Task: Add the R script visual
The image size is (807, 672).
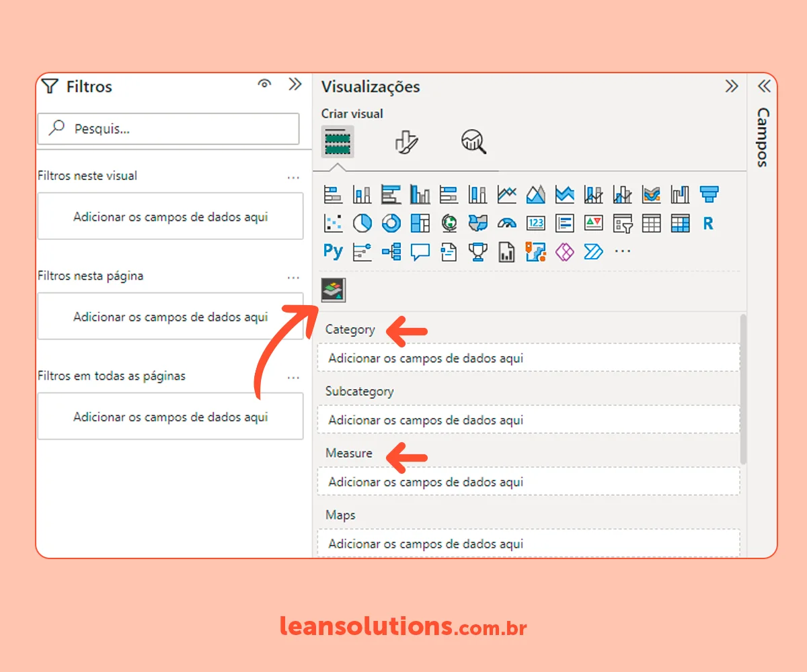Action: pos(708,223)
